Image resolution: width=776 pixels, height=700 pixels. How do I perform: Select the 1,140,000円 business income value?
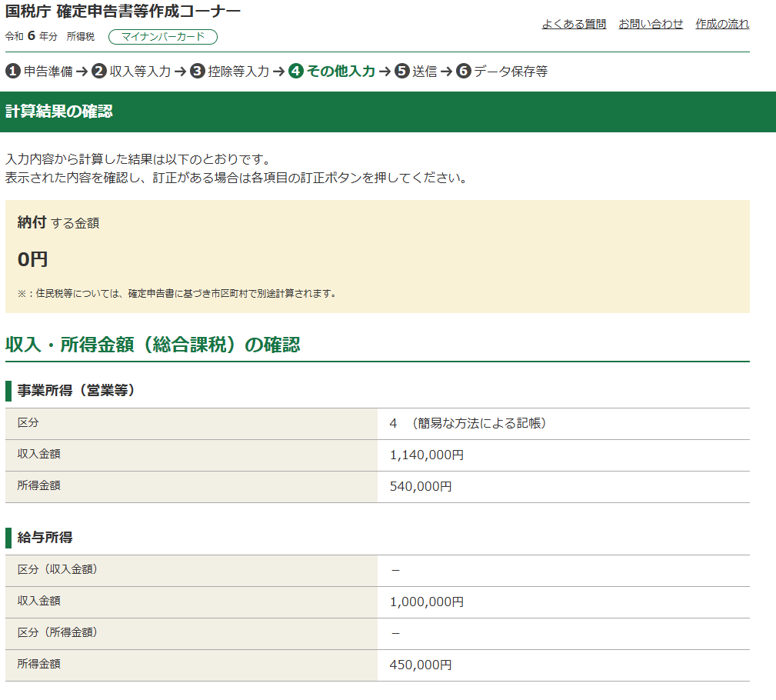point(427,455)
